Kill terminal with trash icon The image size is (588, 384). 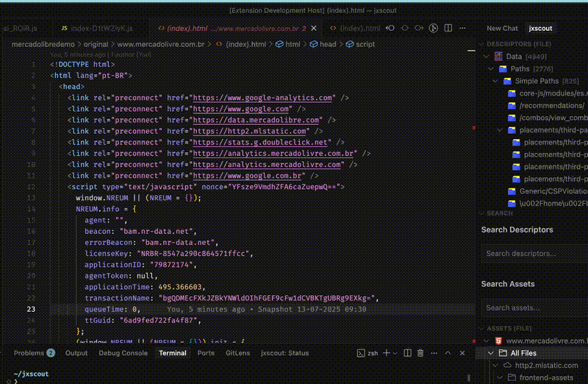pyautogui.click(x=420, y=353)
